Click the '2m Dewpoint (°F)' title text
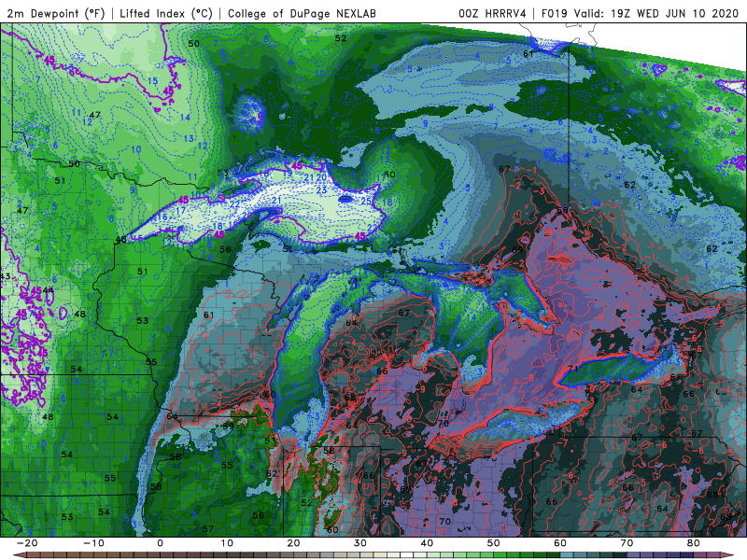Screen dimensions: 747x560 click(x=56, y=13)
